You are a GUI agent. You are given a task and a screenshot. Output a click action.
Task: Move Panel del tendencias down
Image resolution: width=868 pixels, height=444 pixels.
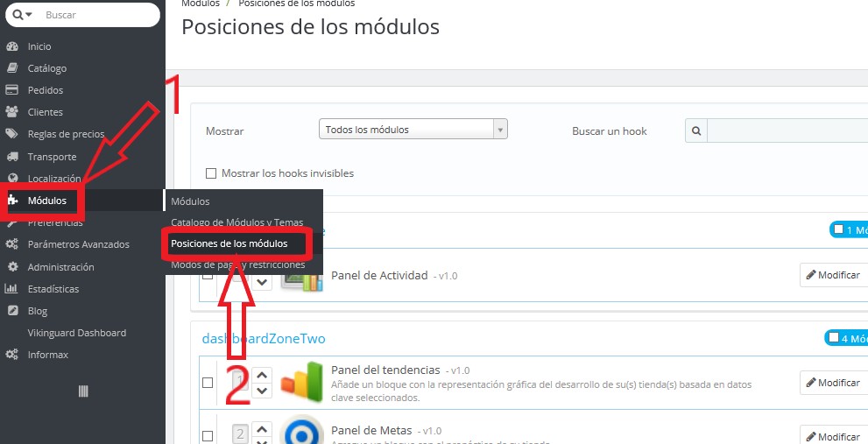[x=262, y=391]
